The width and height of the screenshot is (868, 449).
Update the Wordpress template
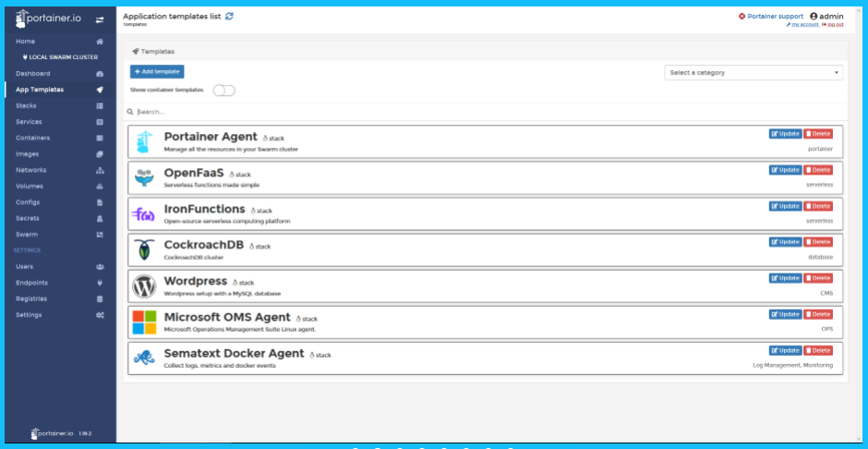click(785, 278)
